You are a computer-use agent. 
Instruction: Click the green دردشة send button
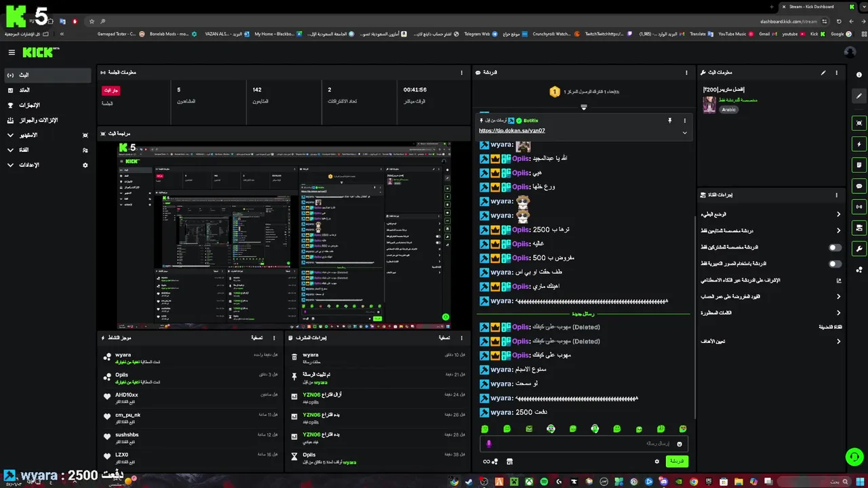tap(677, 462)
